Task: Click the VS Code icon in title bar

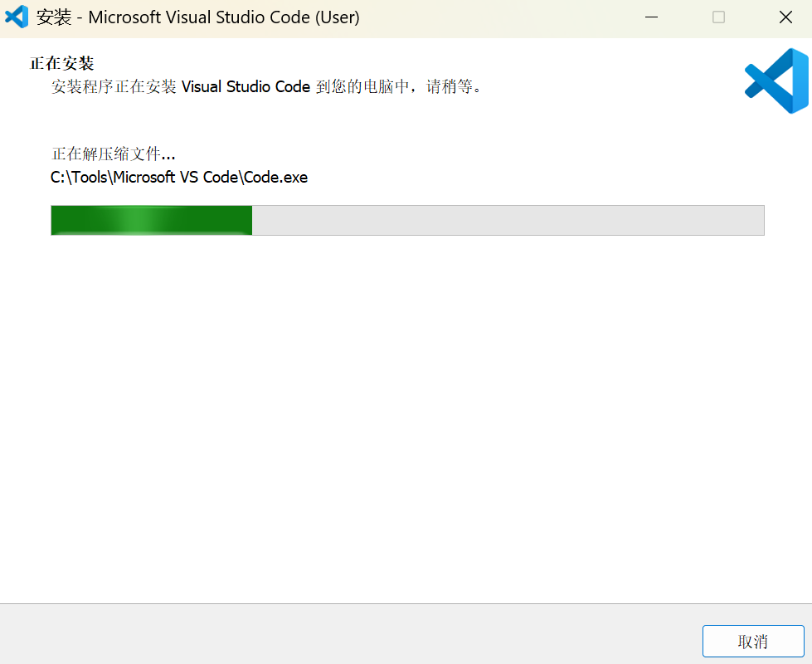Action: [17, 17]
